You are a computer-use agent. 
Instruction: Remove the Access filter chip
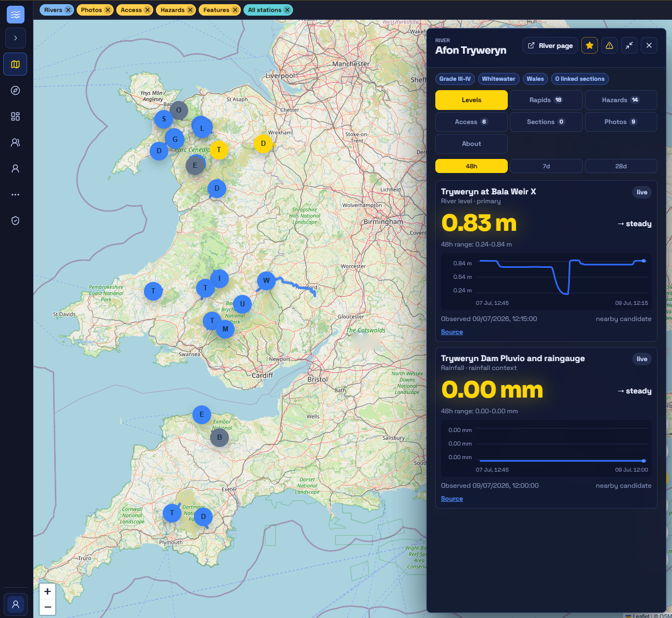click(x=148, y=10)
